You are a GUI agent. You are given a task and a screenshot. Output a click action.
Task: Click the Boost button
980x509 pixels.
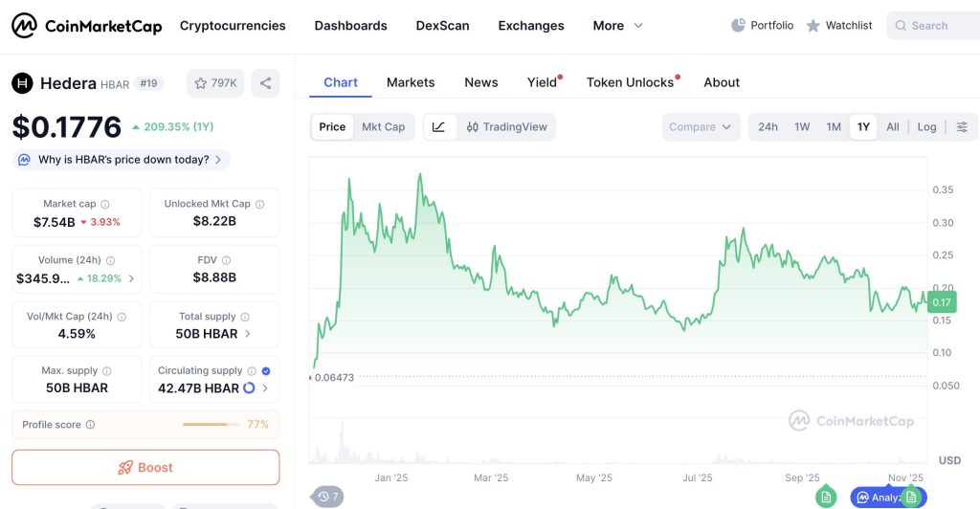pos(145,468)
